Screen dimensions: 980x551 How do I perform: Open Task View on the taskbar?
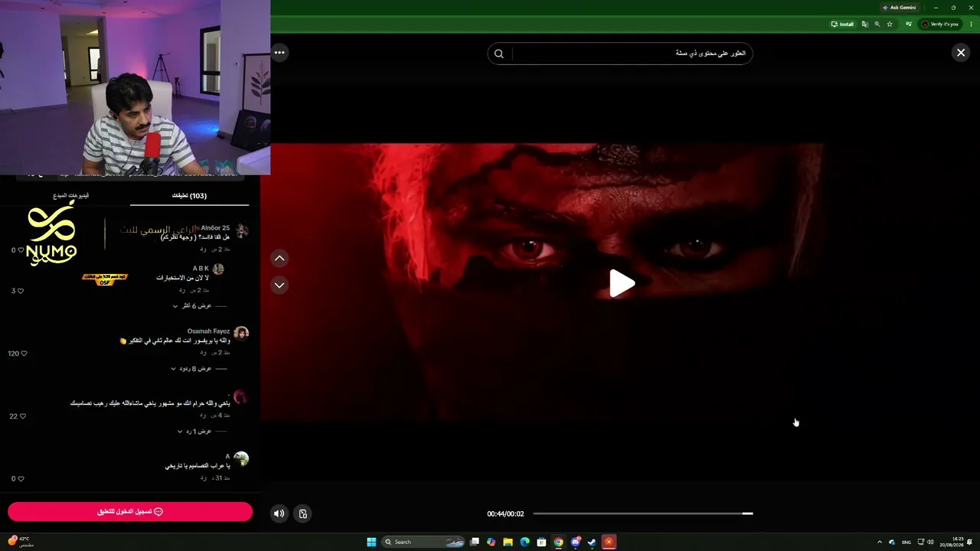pos(475,542)
